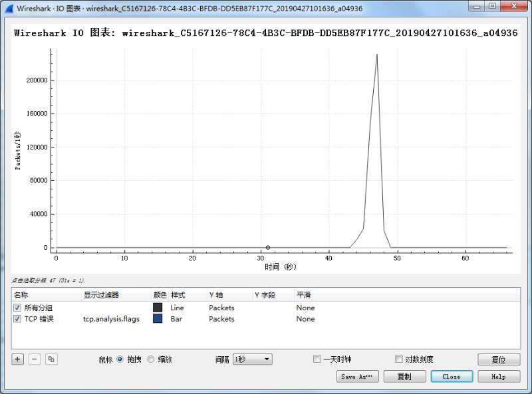Open the Help button
The image size is (532, 394).
499,377
